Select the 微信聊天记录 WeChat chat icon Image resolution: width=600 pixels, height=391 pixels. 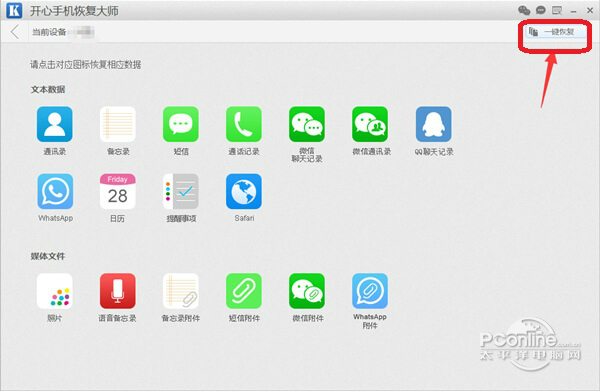coord(307,124)
